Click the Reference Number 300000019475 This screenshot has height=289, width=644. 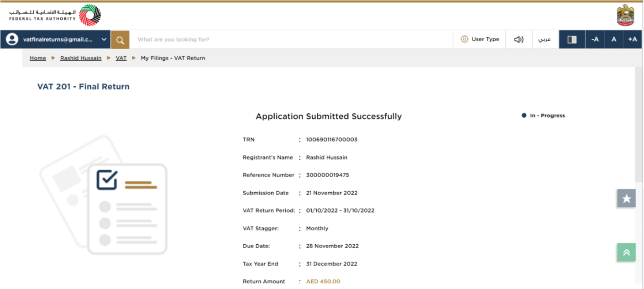point(328,175)
